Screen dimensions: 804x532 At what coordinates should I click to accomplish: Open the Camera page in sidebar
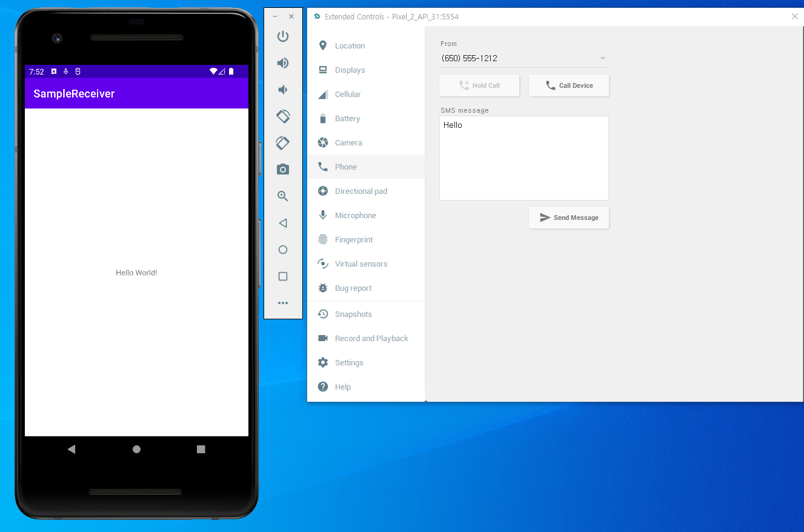click(366, 142)
